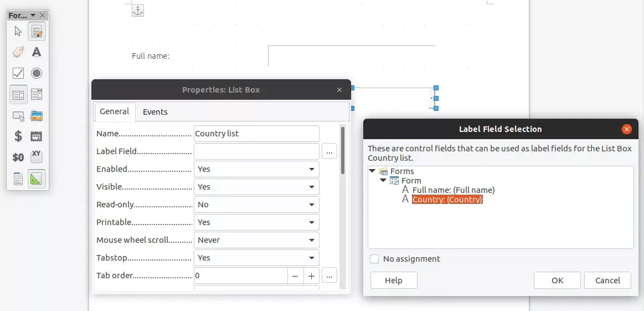This screenshot has height=311, width=644.
Task: Click the Name input field
Action: pos(256,134)
